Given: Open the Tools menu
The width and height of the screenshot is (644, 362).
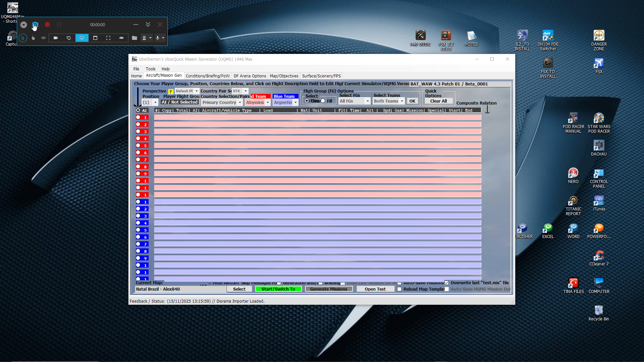Looking at the screenshot, I should click(150, 69).
